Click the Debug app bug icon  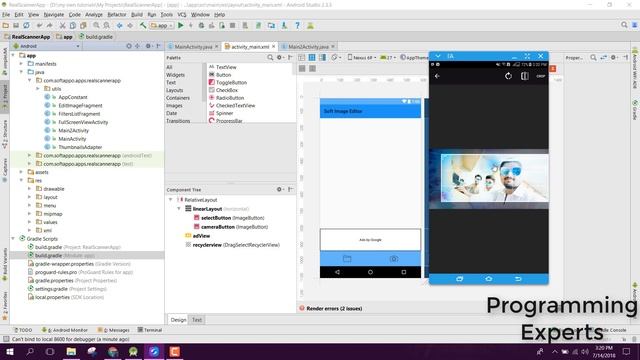click(201, 25)
